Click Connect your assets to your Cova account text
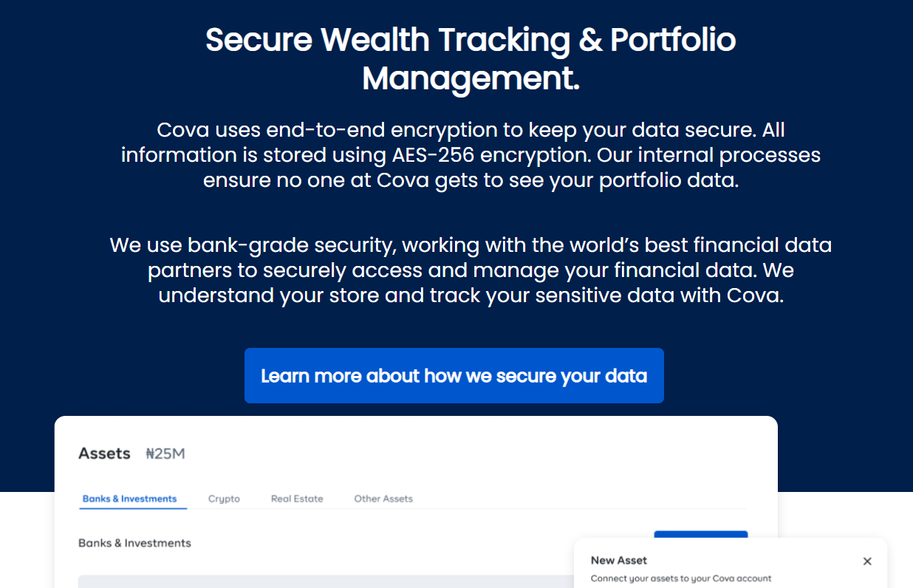Screen dimensions: 913x588 pos(681,578)
